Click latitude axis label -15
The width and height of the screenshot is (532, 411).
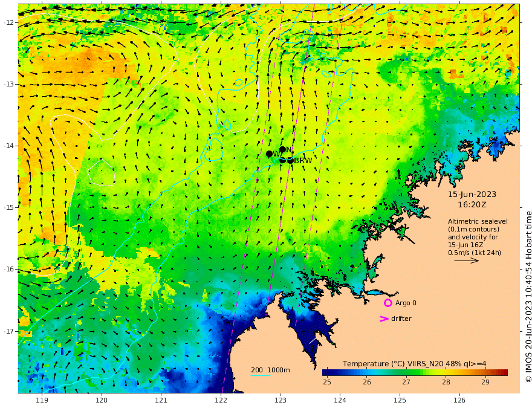9,207
